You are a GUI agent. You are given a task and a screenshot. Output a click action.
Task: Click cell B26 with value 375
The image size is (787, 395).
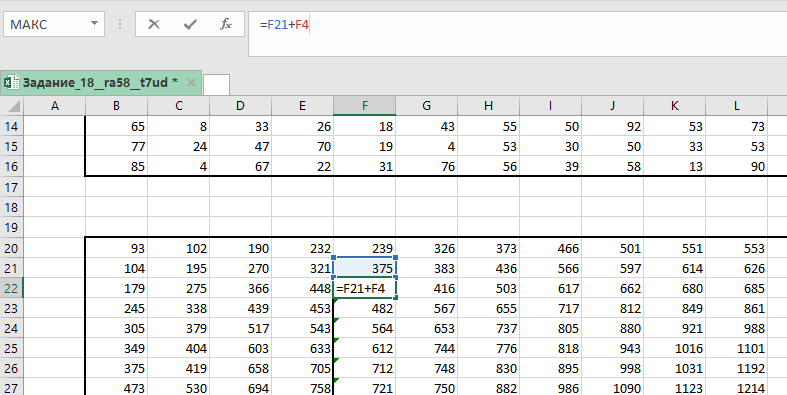click(116, 368)
